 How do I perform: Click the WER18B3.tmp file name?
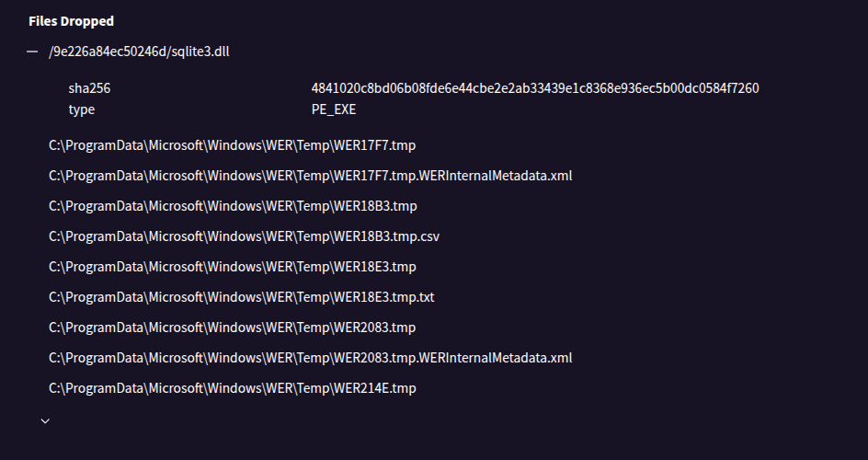[x=375, y=206]
